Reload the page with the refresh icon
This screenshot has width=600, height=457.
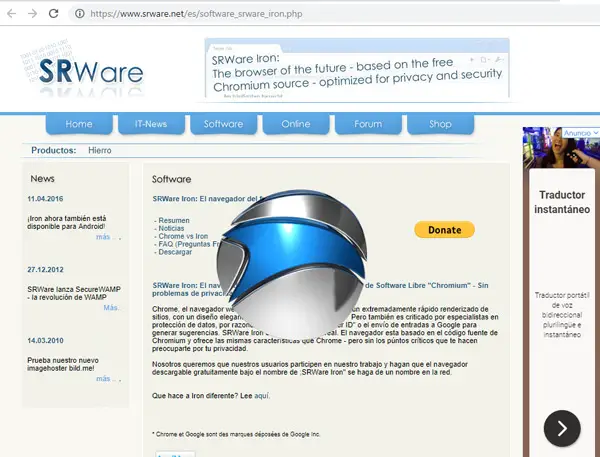point(54,14)
